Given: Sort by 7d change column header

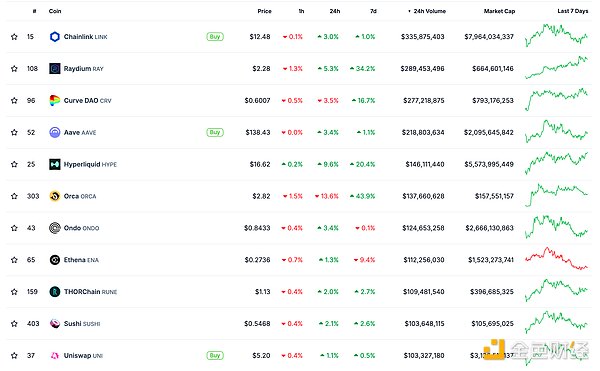Looking at the screenshot, I should [x=373, y=11].
